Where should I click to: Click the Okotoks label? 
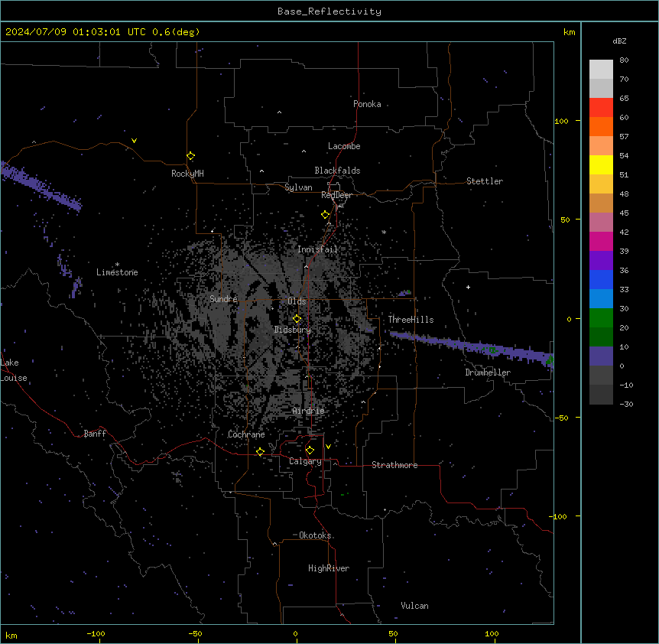pos(315,535)
